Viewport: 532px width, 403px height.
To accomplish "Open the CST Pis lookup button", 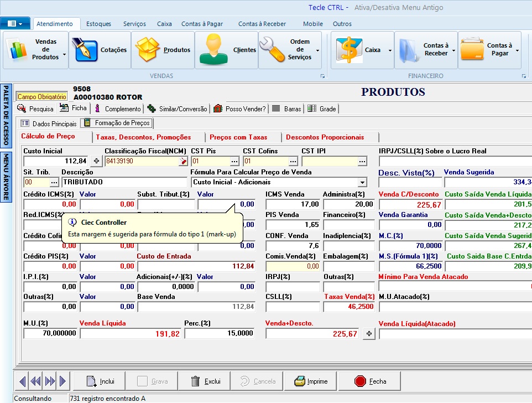I will [x=234, y=161].
